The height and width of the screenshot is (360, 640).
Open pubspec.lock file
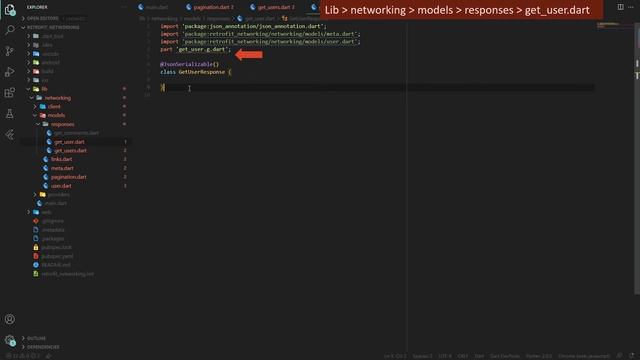coord(56,247)
